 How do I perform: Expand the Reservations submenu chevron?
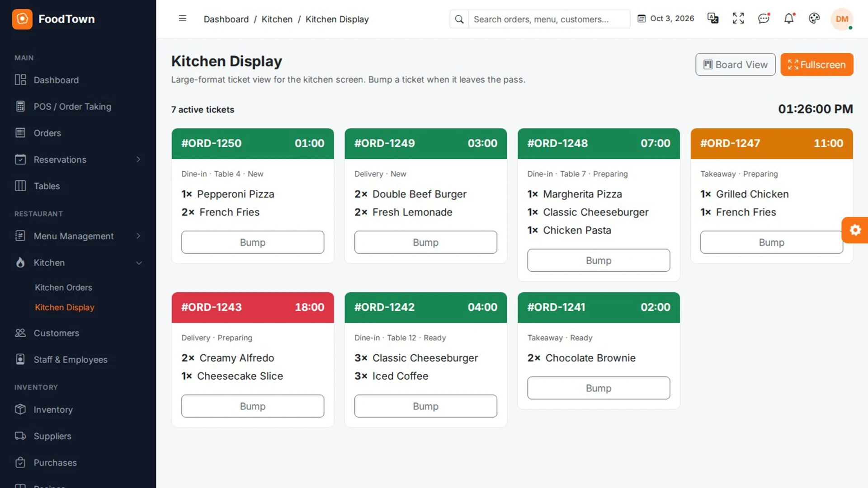138,160
